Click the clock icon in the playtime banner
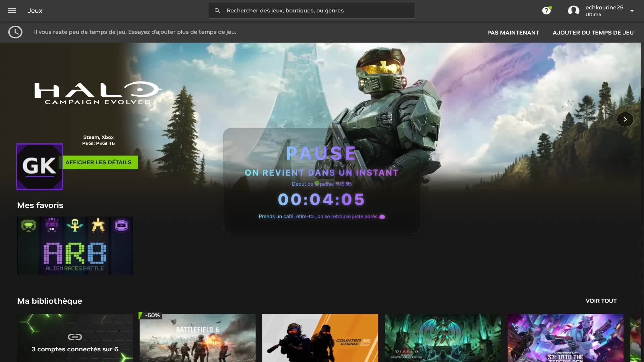This screenshot has height=362, width=644. (x=15, y=32)
